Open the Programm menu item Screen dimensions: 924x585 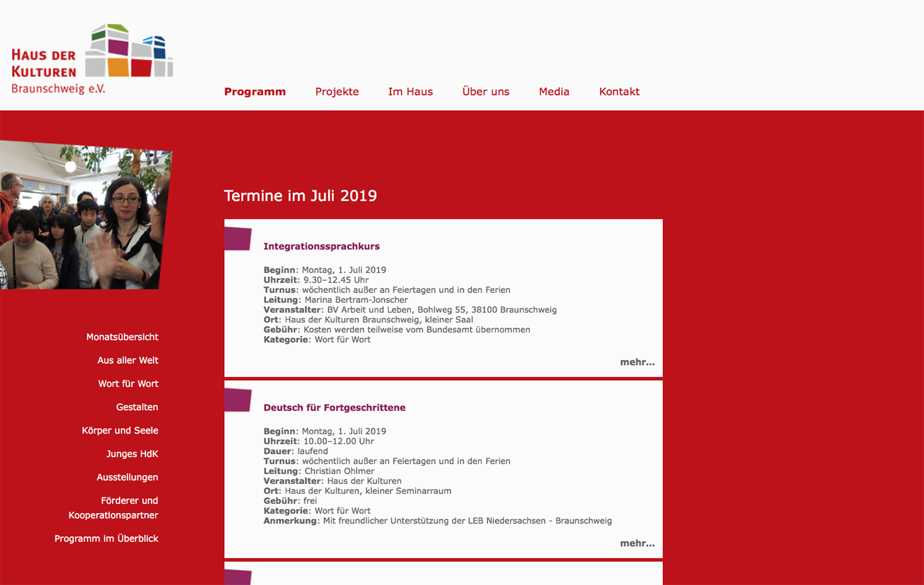[254, 92]
